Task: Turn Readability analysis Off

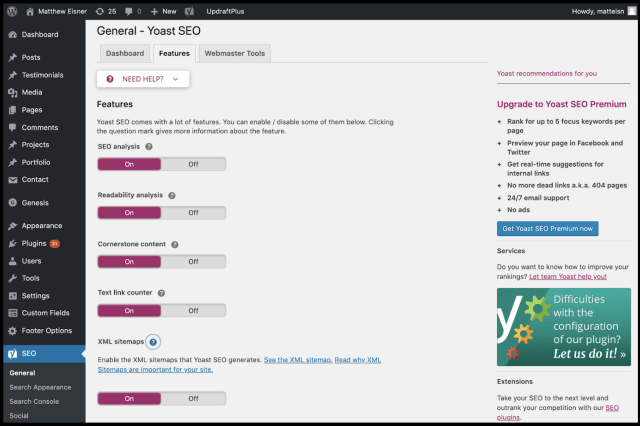Action: [x=193, y=213]
